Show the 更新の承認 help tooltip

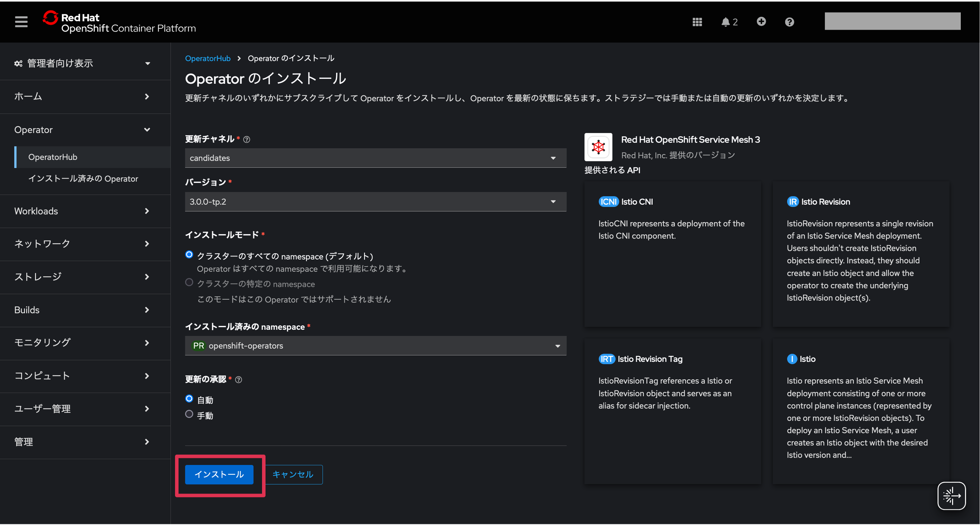(x=239, y=379)
